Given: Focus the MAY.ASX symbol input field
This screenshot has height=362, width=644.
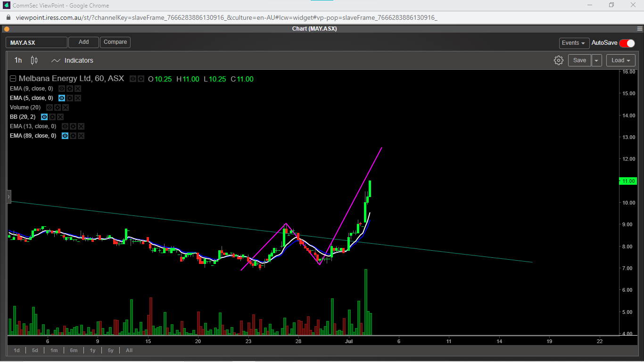Looking at the screenshot, I should [x=36, y=42].
